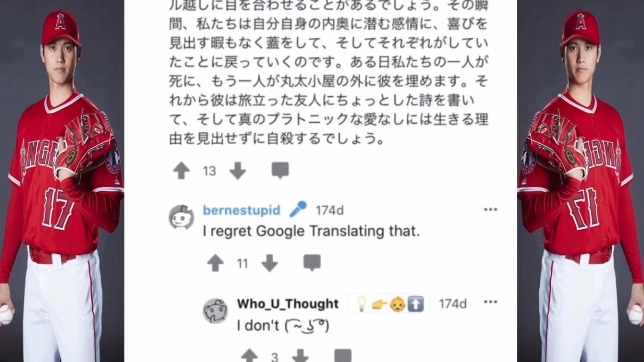Reply to the Japanese text comment
The height and width of the screenshot is (362, 644).
pyautogui.click(x=280, y=170)
